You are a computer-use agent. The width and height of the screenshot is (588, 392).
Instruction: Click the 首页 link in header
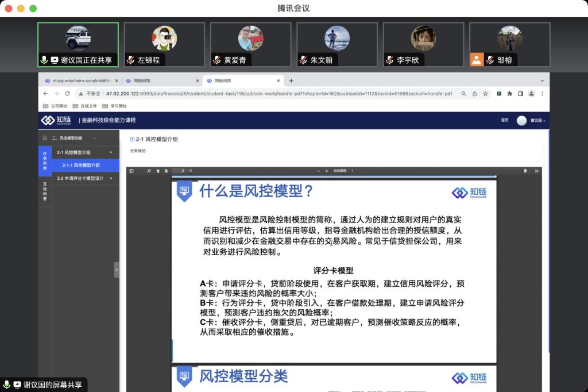(505, 120)
